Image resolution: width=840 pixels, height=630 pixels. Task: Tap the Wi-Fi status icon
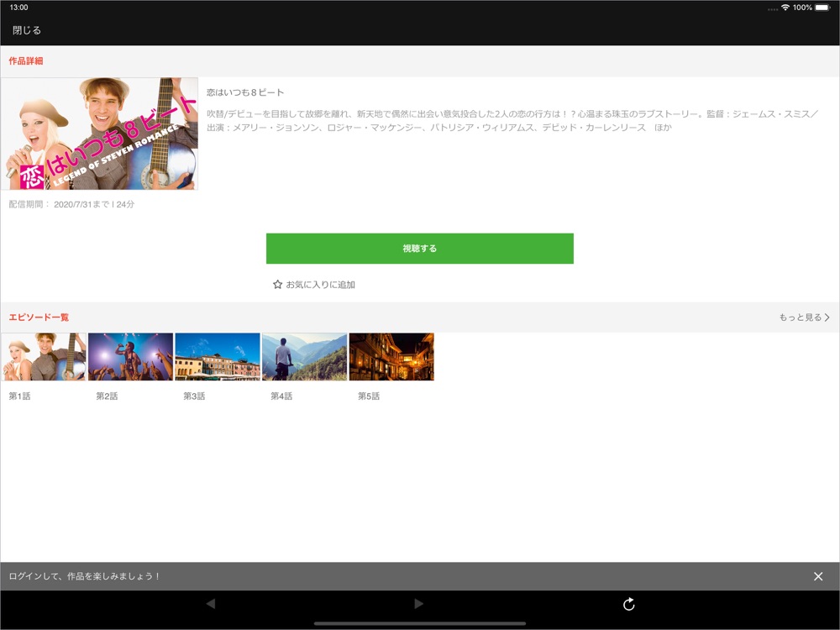(785, 8)
